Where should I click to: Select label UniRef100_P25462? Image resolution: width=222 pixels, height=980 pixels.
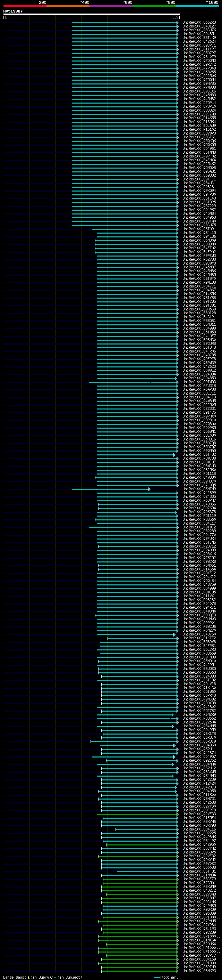tap(199, 164)
